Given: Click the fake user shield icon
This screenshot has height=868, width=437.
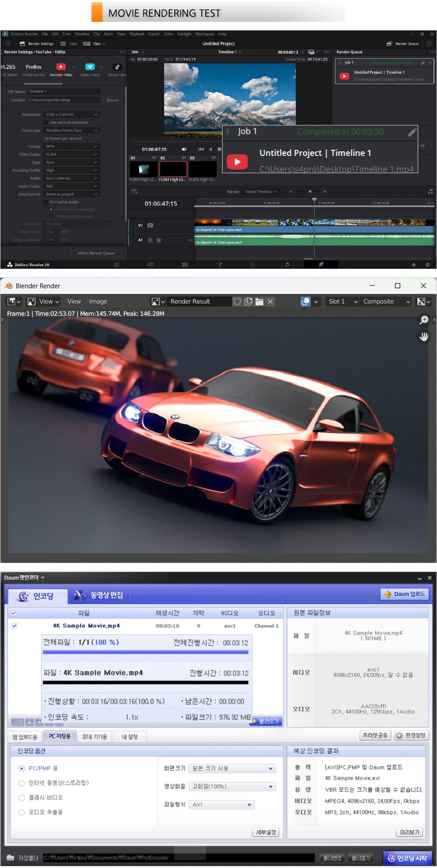Looking at the screenshot, I should 237,302.
